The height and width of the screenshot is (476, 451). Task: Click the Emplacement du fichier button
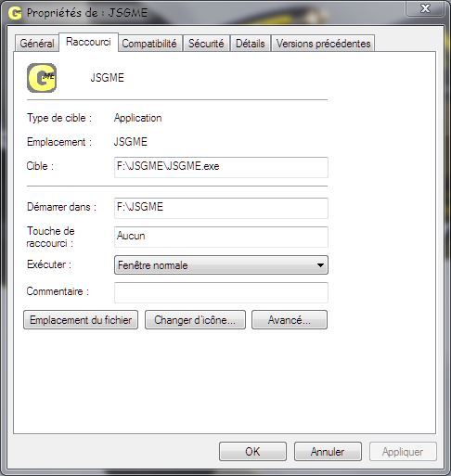81,320
